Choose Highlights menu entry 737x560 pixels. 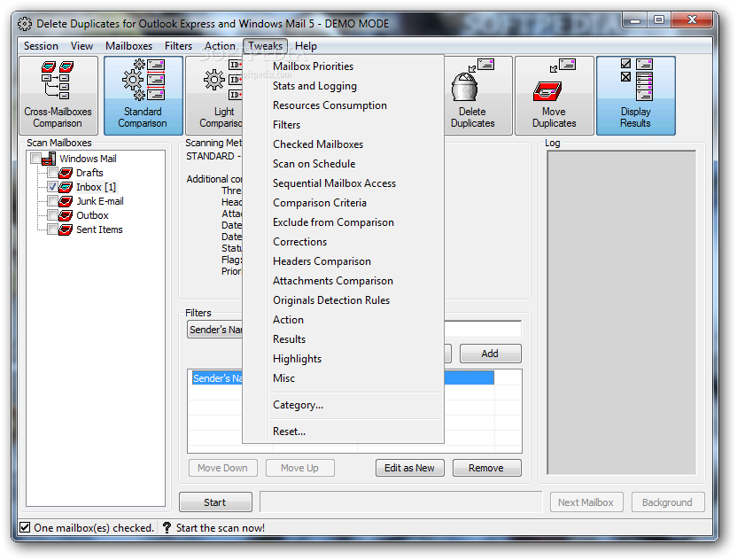coord(343,359)
